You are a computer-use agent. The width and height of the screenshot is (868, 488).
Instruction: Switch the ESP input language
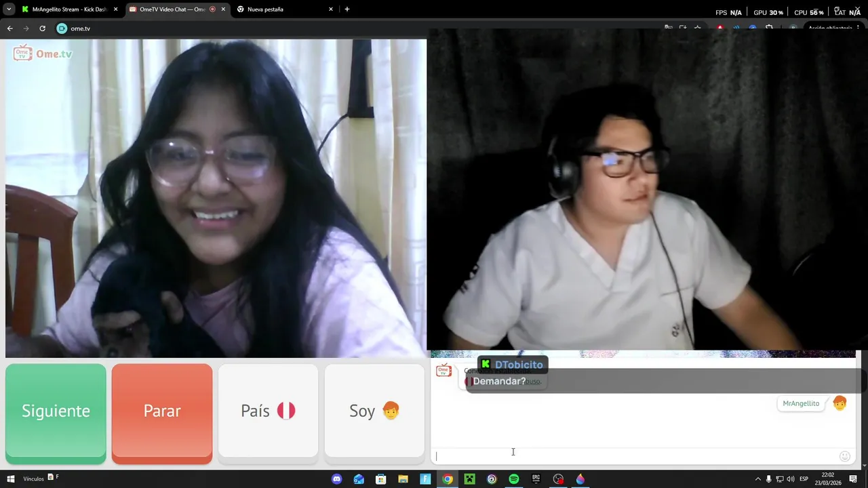click(804, 479)
